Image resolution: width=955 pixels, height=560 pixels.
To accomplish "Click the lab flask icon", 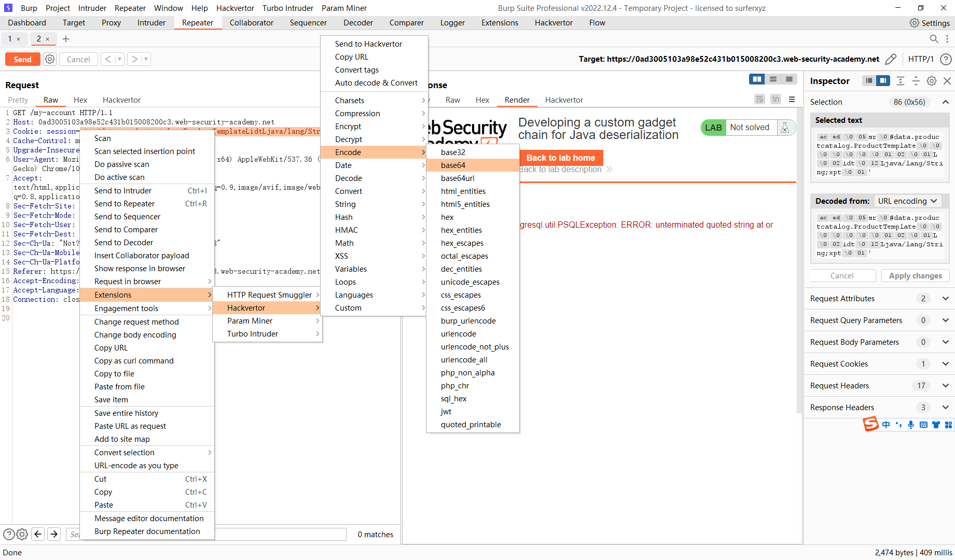I will coord(785,128).
